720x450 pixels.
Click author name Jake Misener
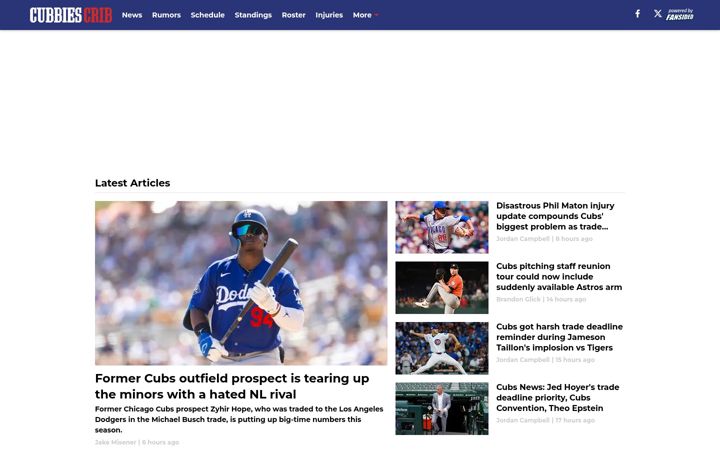click(115, 442)
